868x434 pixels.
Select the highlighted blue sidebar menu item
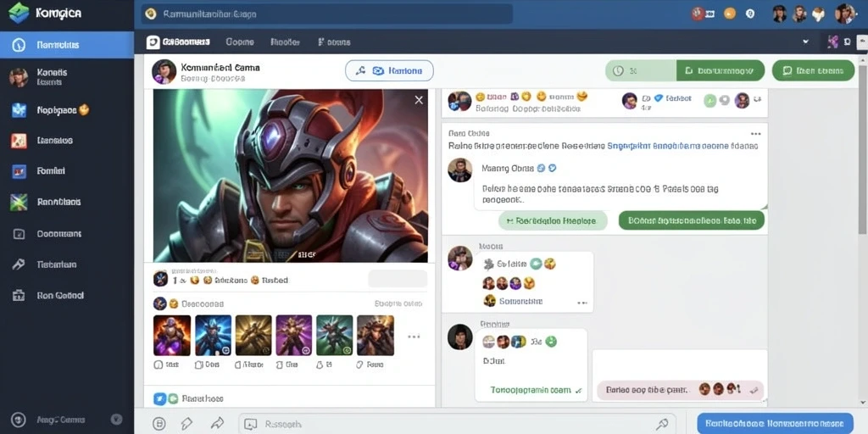pyautogui.click(x=67, y=45)
